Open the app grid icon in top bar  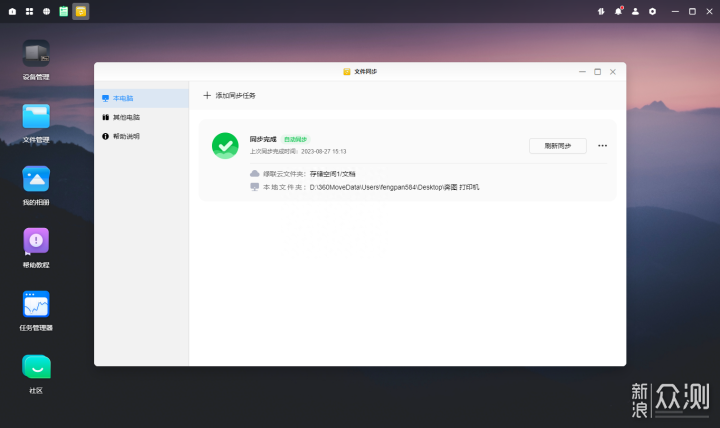29,11
